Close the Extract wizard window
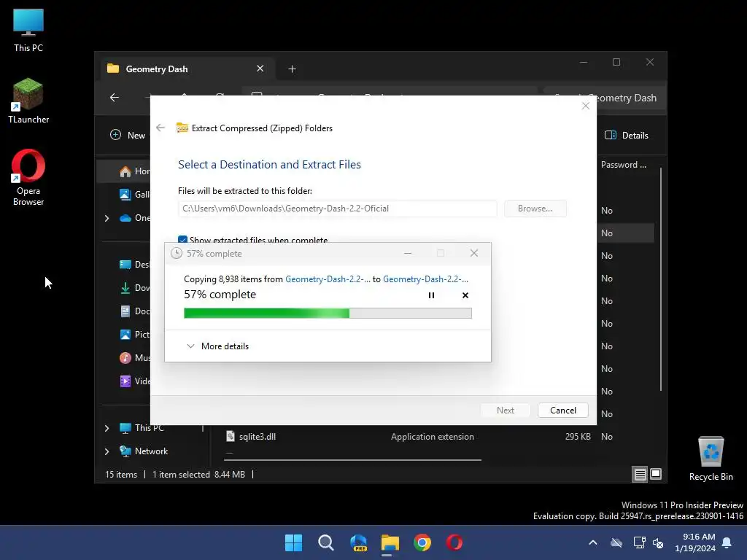 pyautogui.click(x=586, y=106)
